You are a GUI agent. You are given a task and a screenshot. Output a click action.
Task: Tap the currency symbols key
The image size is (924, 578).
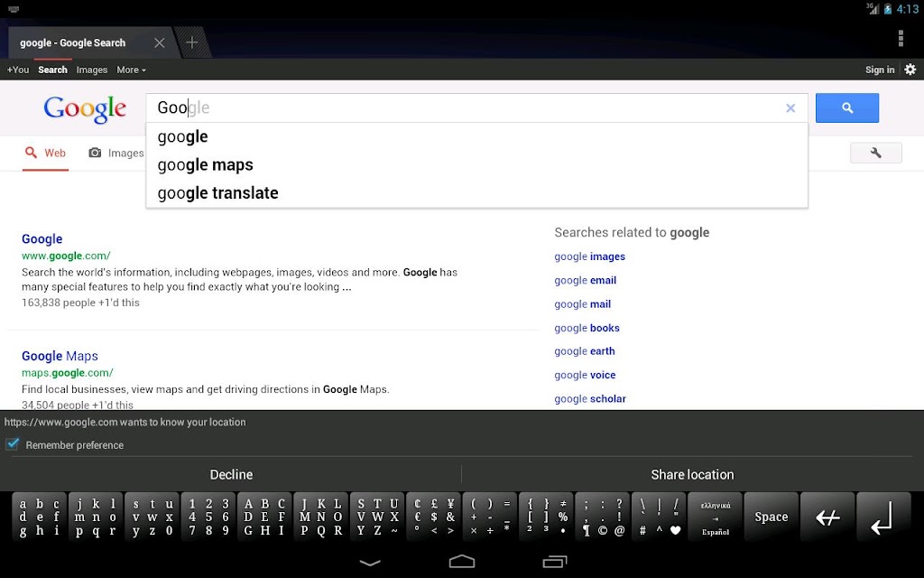[433, 517]
